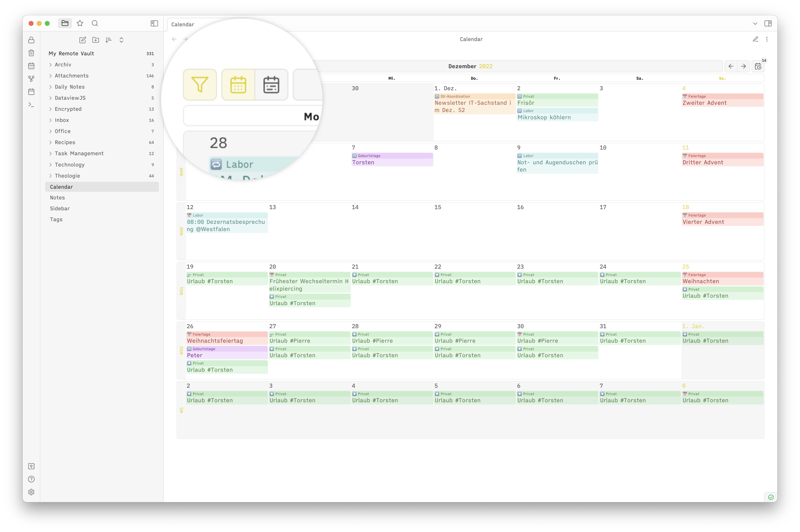Viewport: 800px width, 532px height.
Task: Select the Notes item in sidebar
Action: 58,197
